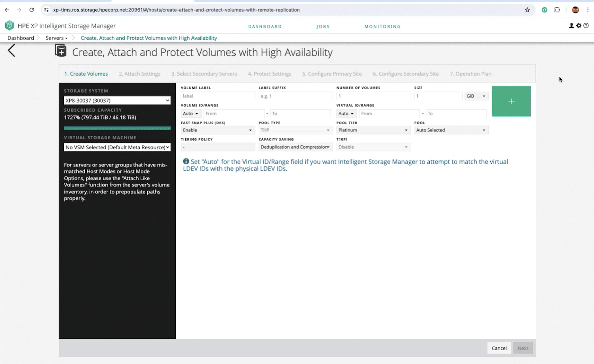Open the Pool Tier Platinum dropdown
Image resolution: width=594 pixels, height=364 pixels.
click(x=373, y=130)
